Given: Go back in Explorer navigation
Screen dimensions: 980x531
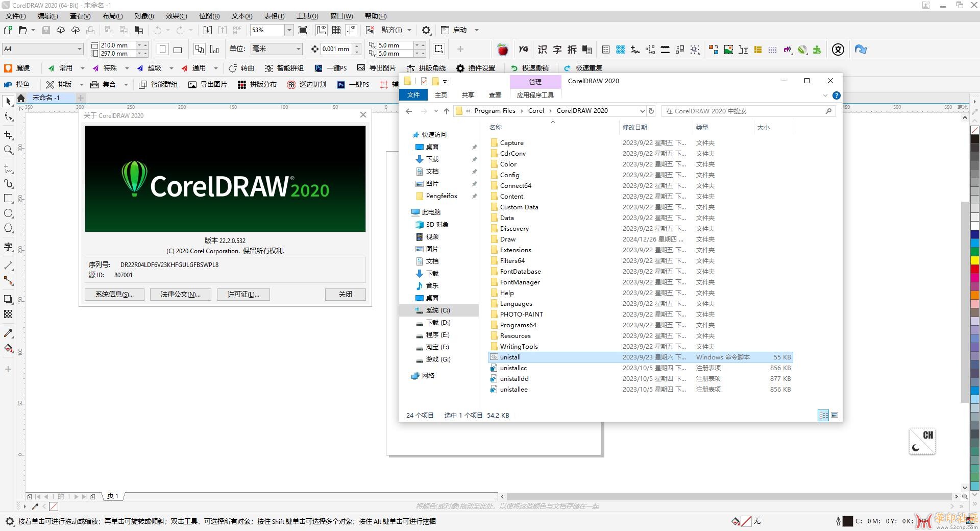Looking at the screenshot, I should point(409,111).
